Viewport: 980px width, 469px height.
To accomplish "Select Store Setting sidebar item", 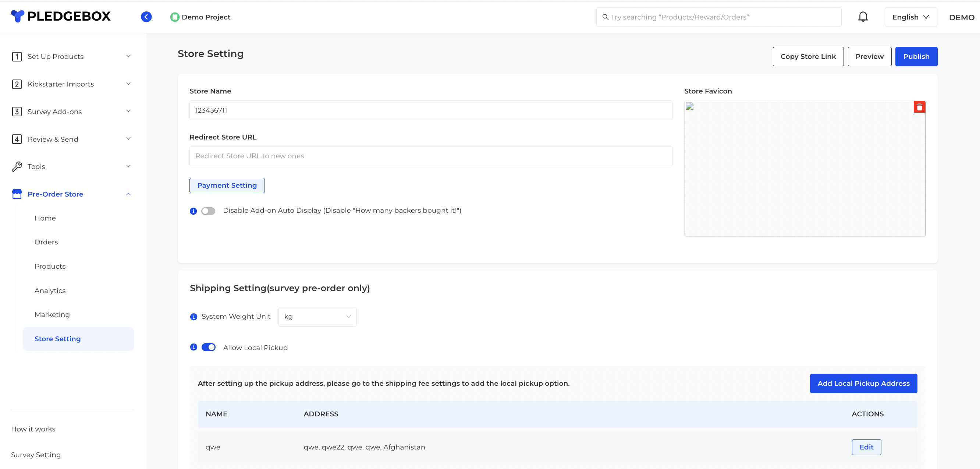I will coord(78,339).
